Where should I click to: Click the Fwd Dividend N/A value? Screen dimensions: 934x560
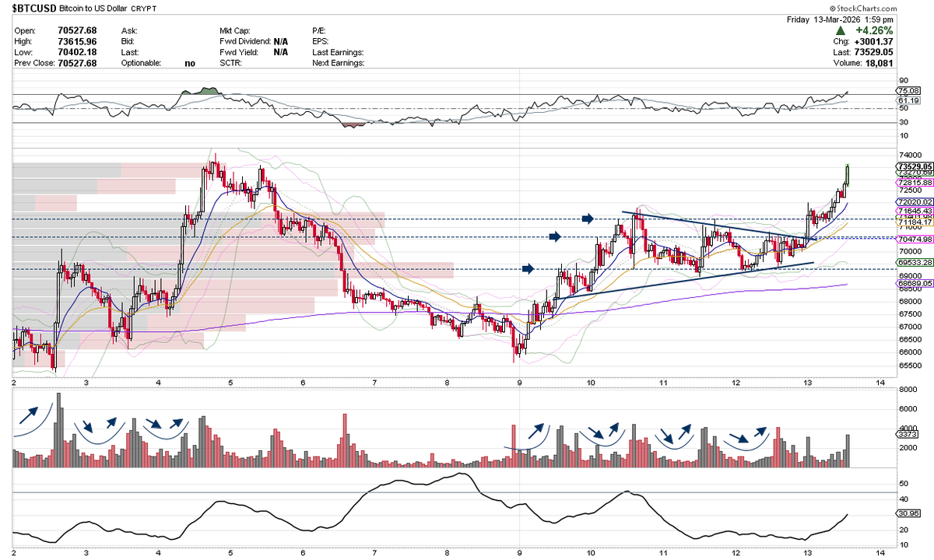[281, 41]
